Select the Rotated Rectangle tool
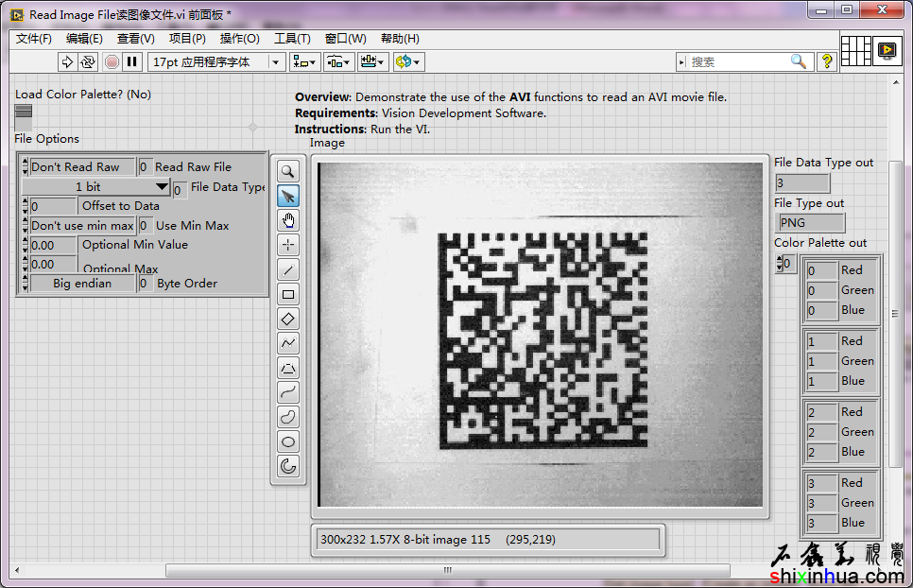The height and width of the screenshot is (588, 913). point(288,319)
